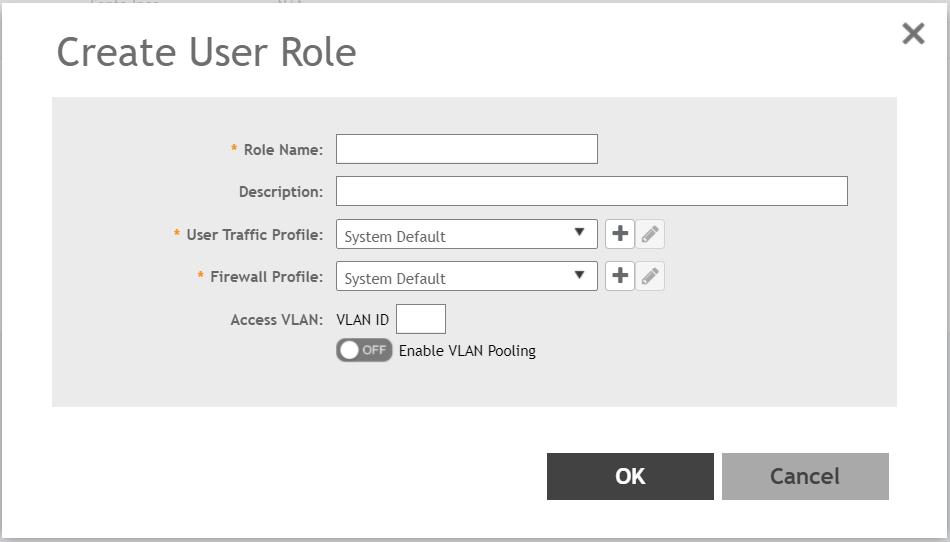Click the Access VLAN label
Image resolution: width=950 pixels, height=542 pixels.
276,320
